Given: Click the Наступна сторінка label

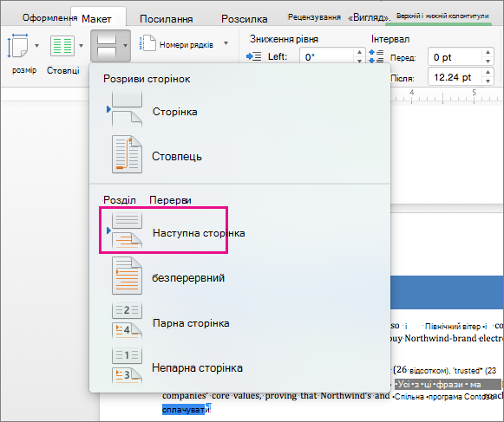Looking at the screenshot, I should tap(199, 233).
